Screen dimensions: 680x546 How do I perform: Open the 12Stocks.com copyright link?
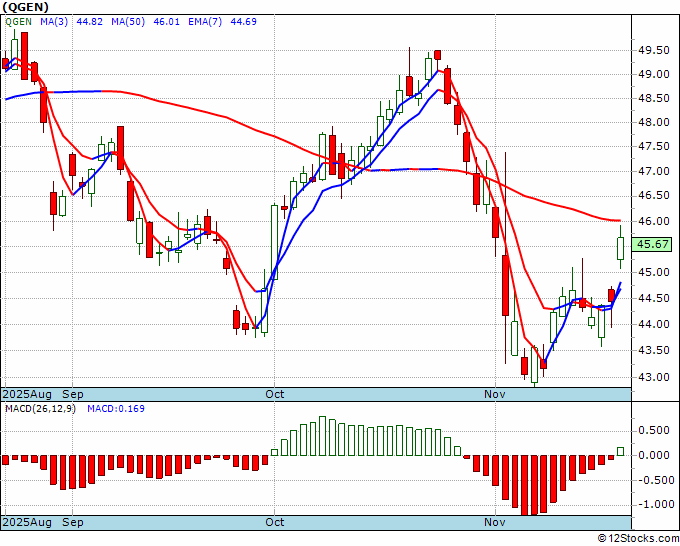click(x=638, y=538)
